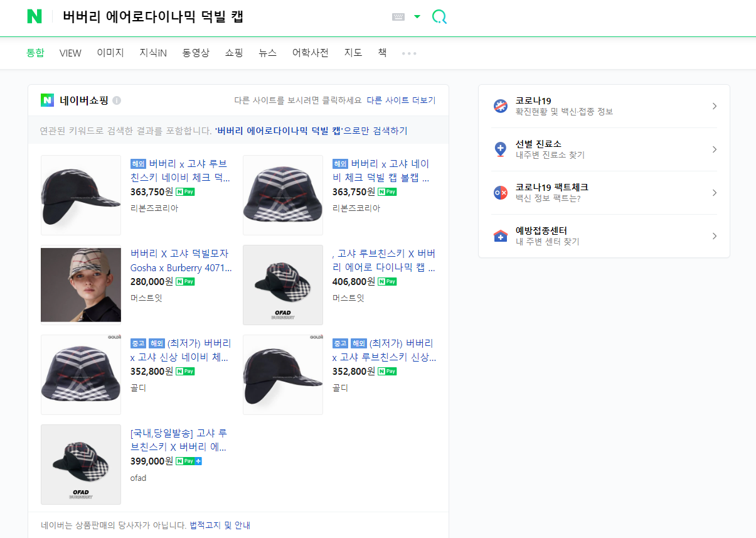Open OFAD thumbnail for the 406,800원 cap

pos(283,285)
